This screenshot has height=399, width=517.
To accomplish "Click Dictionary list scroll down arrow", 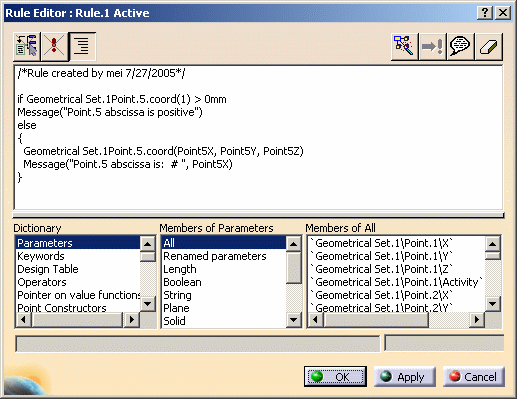I will click(147, 303).
